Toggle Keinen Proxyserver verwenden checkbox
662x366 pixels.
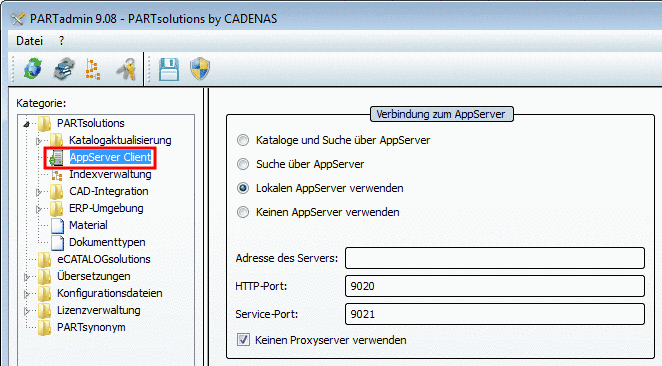click(x=243, y=340)
